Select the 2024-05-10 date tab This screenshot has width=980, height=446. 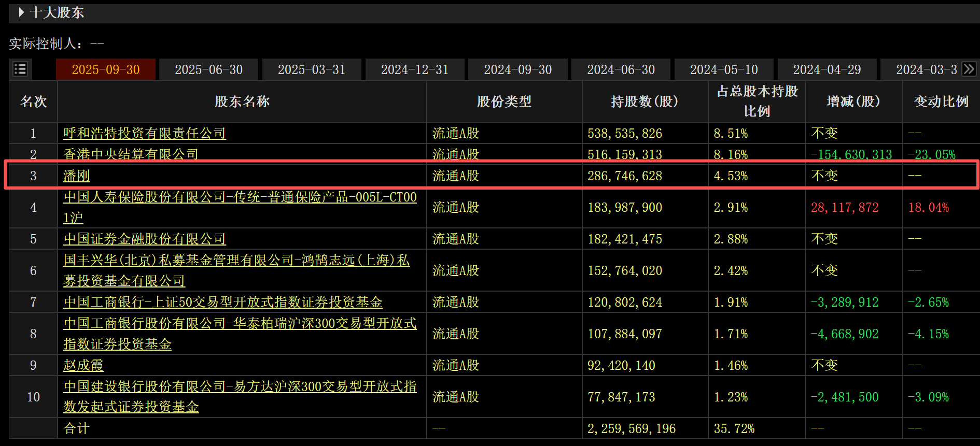pyautogui.click(x=724, y=69)
